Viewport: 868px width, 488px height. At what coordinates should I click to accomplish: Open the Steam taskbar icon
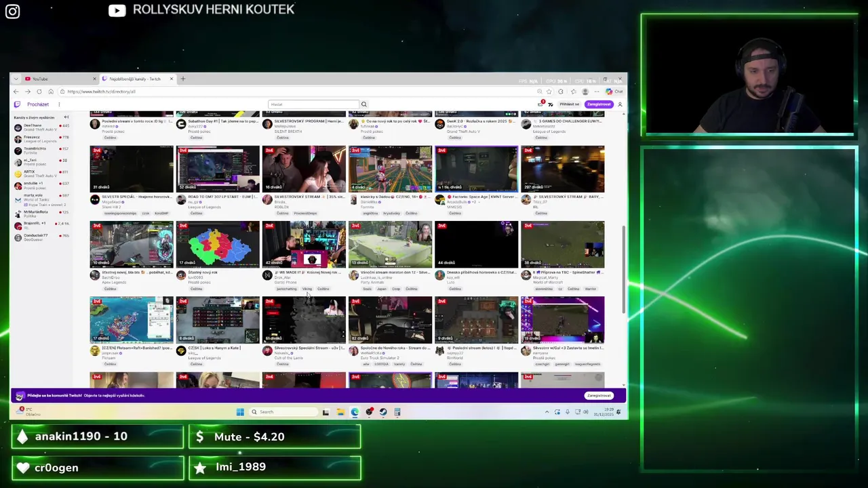pos(383,412)
